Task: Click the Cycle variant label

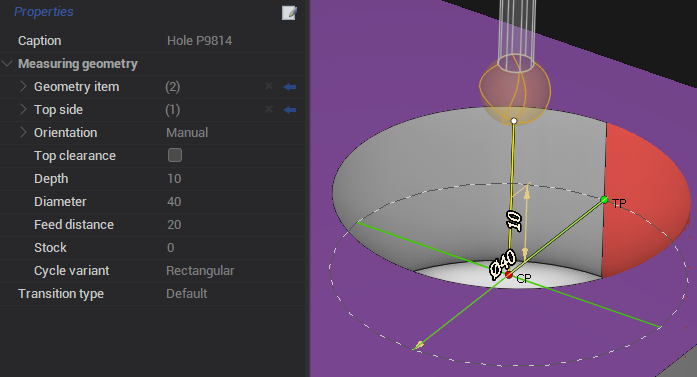Action: (x=72, y=271)
